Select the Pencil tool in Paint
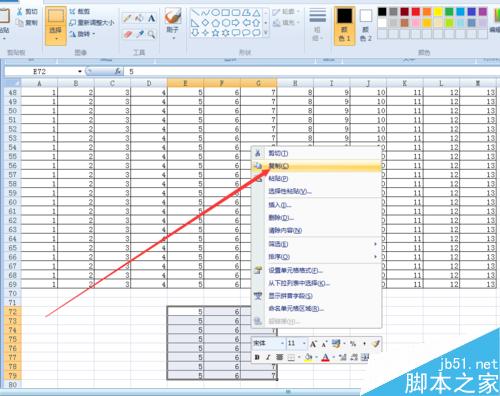 pos(127,18)
